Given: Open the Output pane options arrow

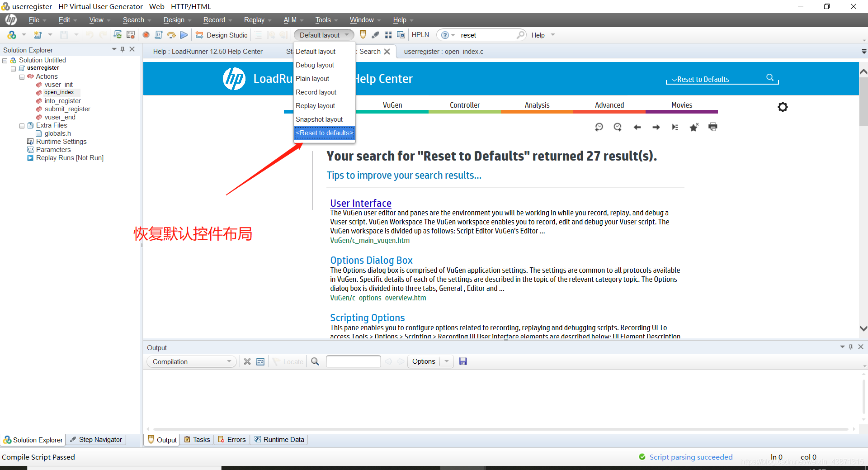Looking at the screenshot, I should click(842, 347).
